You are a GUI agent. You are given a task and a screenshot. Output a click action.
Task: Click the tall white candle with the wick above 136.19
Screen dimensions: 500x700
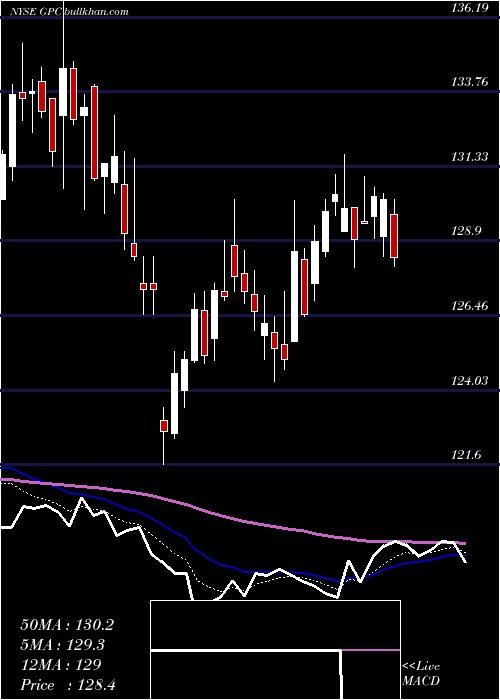(63, 92)
